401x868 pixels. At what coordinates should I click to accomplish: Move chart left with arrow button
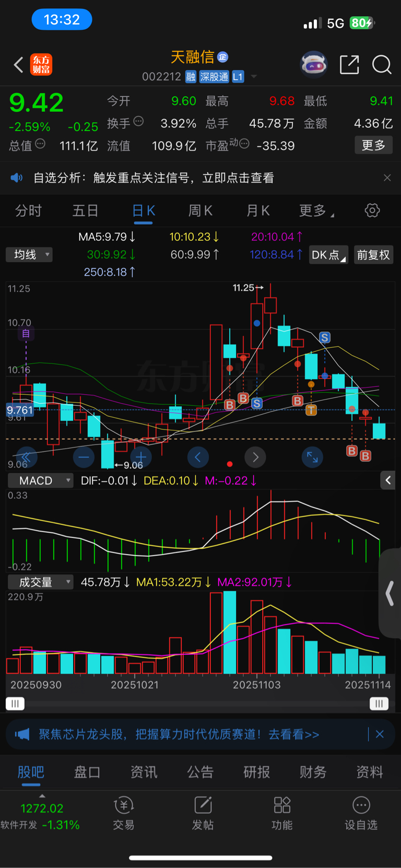(198, 458)
